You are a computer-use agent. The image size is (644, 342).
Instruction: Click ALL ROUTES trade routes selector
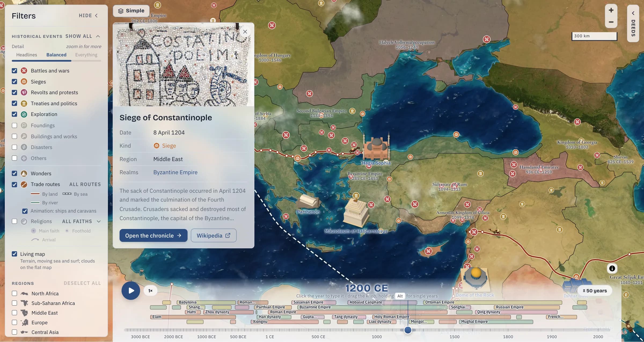(x=85, y=184)
